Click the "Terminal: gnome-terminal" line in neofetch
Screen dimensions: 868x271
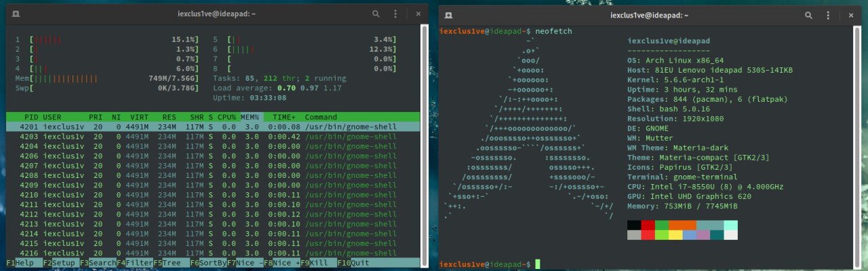683,177
